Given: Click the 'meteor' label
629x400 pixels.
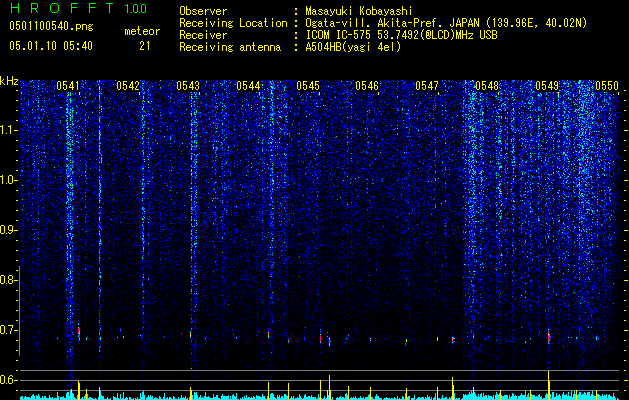Looking at the screenshot, I should point(142,31).
